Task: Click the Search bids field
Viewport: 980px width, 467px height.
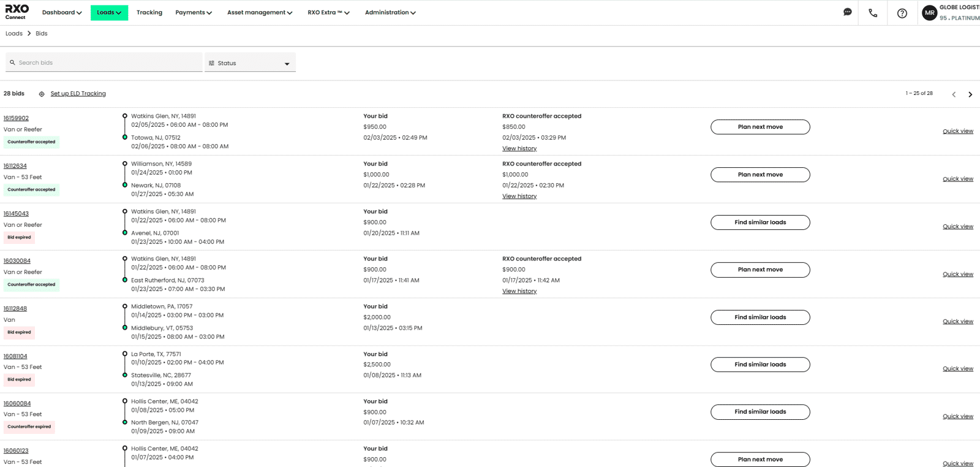Action: click(104, 63)
